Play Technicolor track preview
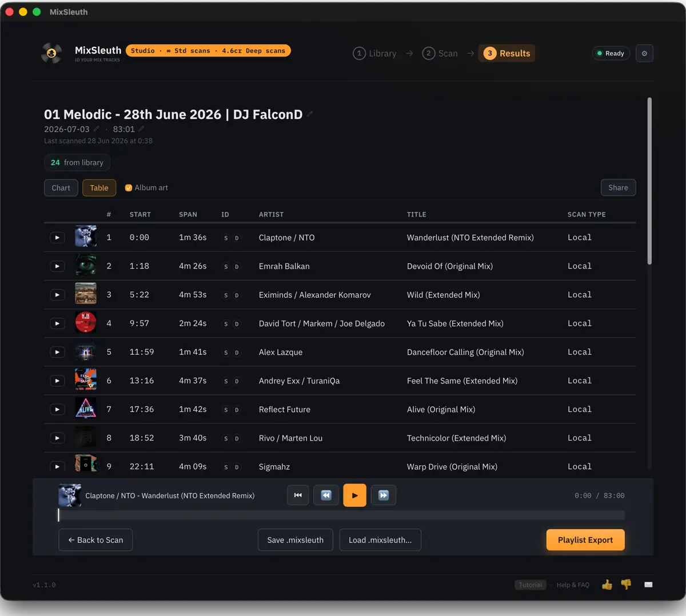This screenshot has height=616, width=686. click(57, 438)
